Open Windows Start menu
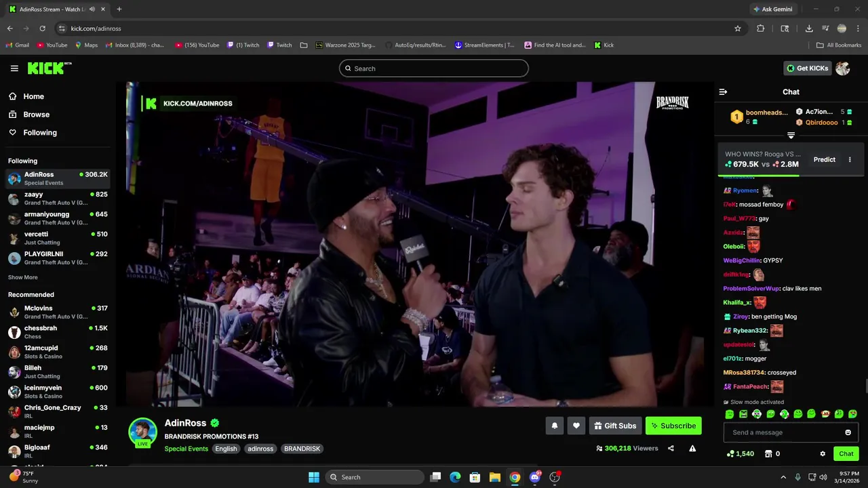 tap(314, 477)
